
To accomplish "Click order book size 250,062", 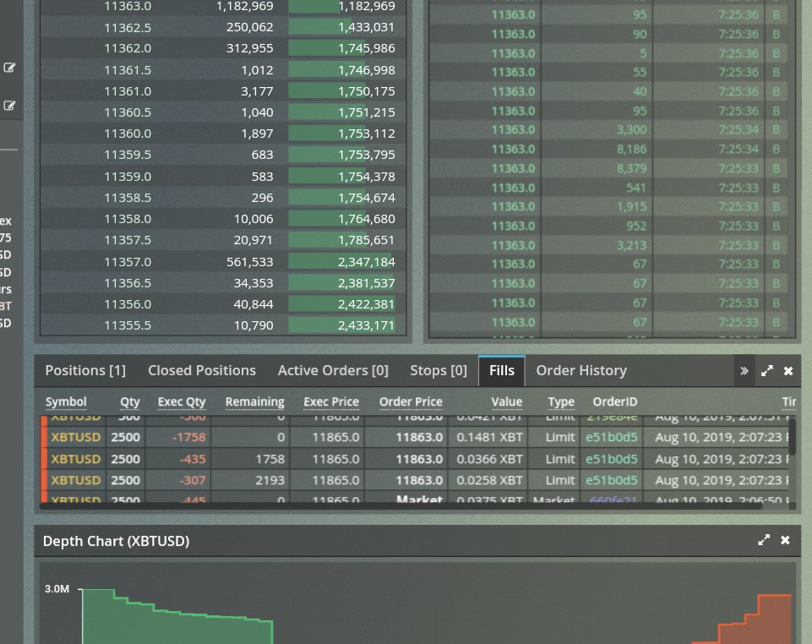I will click(249, 27).
